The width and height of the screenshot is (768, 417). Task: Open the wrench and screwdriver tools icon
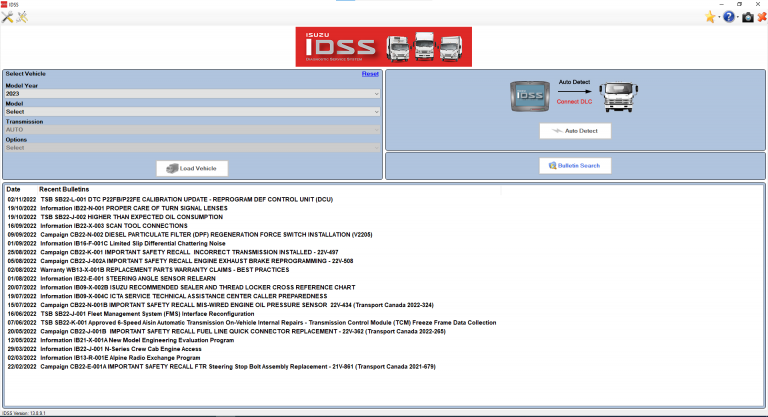[x=7, y=17]
